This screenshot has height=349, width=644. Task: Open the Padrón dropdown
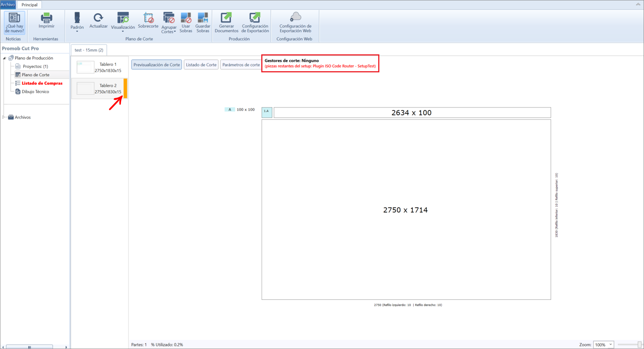pos(77,22)
